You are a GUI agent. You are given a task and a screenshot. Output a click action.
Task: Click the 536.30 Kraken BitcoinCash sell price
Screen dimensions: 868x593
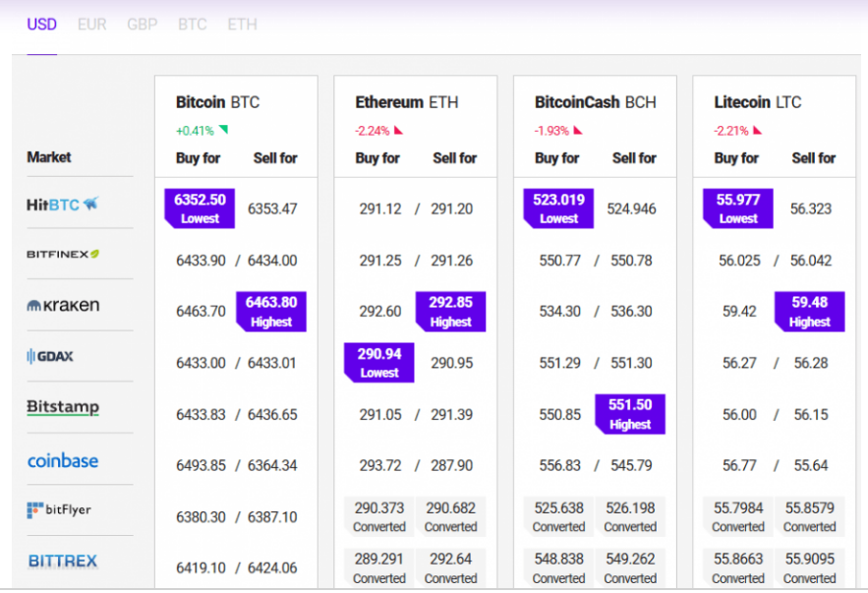tap(632, 311)
